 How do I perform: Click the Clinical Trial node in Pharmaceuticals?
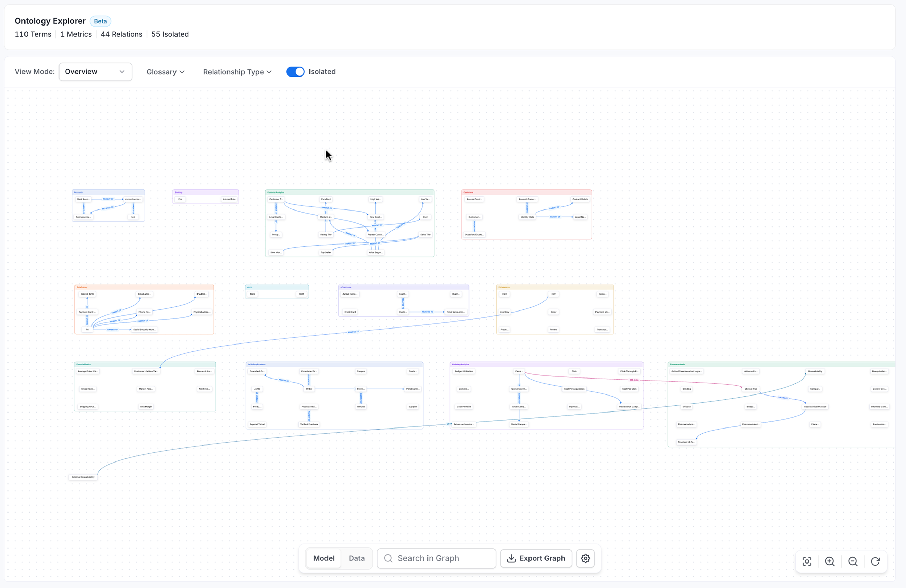coord(751,389)
